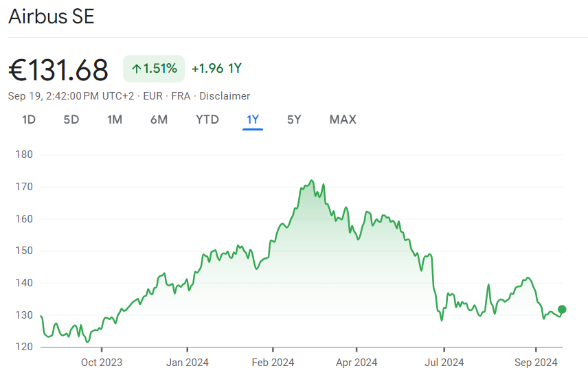Click the 130 y-axis label
The height and width of the screenshot is (377, 588).
click(24, 315)
